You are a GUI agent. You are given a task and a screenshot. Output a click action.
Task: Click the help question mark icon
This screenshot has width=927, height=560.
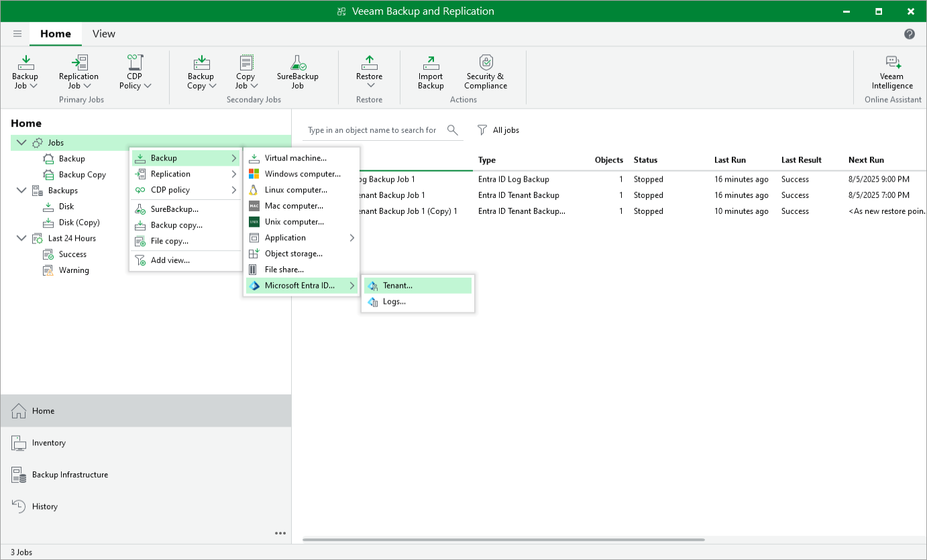[910, 34]
